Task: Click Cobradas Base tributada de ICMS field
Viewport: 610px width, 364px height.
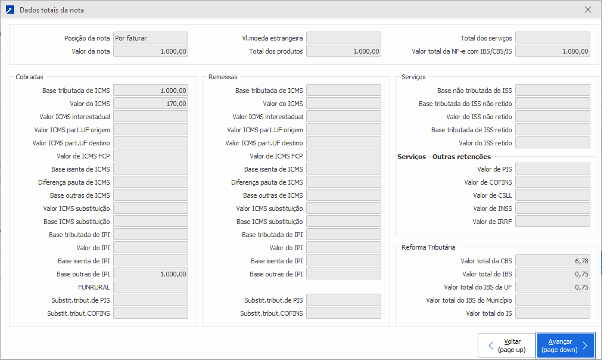Action: pyautogui.click(x=150, y=91)
